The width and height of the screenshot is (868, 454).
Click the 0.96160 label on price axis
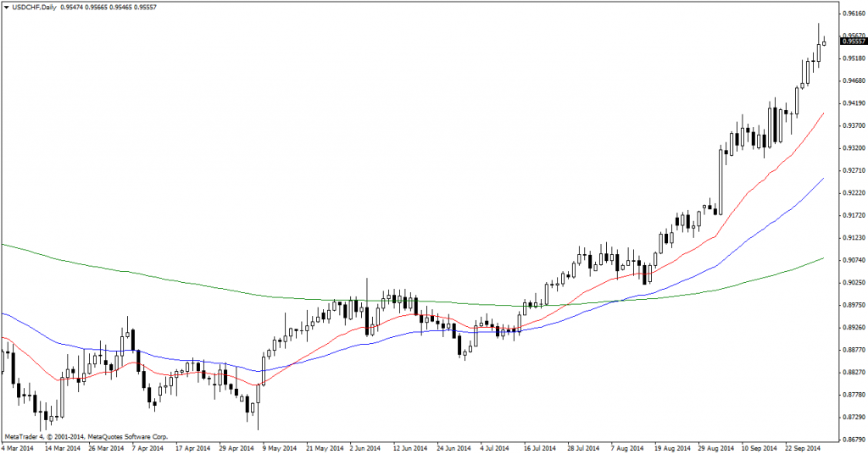(x=854, y=14)
